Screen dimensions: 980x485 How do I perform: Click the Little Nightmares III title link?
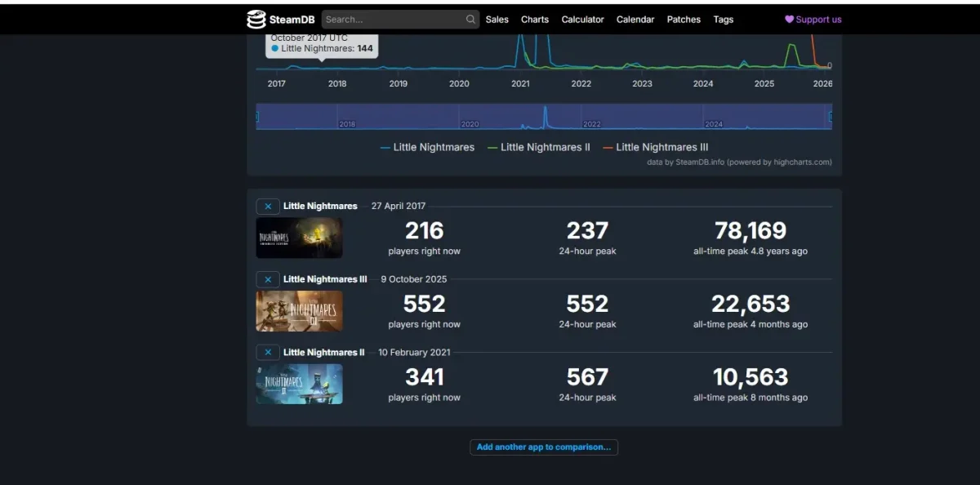325,279
